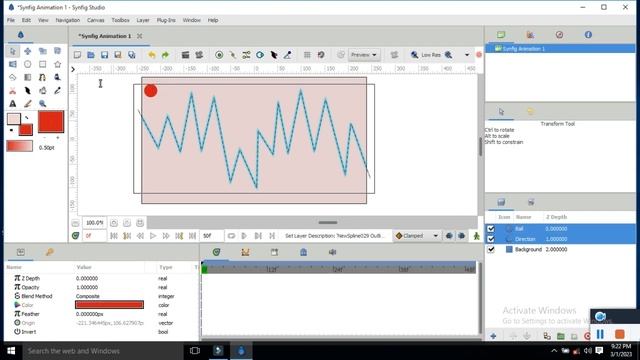Open the Sound panel tab icon
Viewport: 640px width, 360px height.
pyautogui.click(x=332, y=252)
